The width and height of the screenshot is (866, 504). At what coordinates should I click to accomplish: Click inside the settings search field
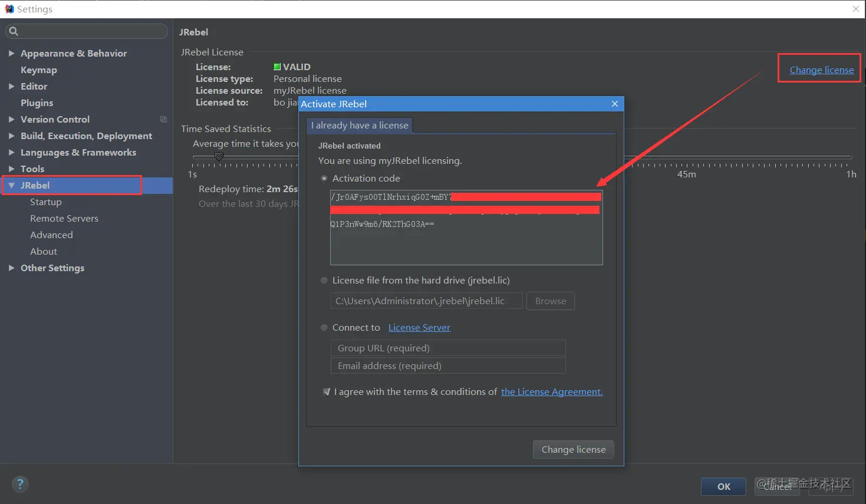87,31
